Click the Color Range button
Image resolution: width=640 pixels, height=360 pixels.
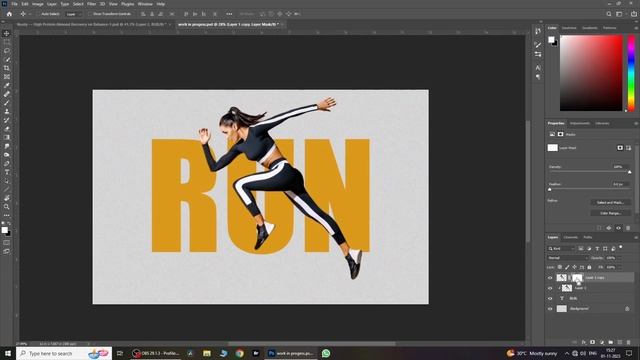pos(610,213)
